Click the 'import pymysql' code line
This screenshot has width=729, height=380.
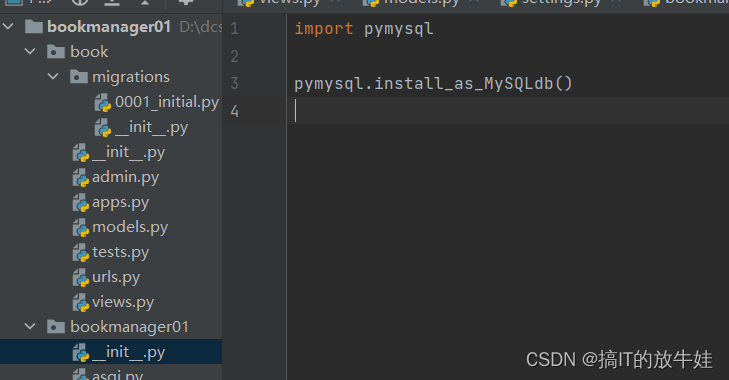pos(364,29)
